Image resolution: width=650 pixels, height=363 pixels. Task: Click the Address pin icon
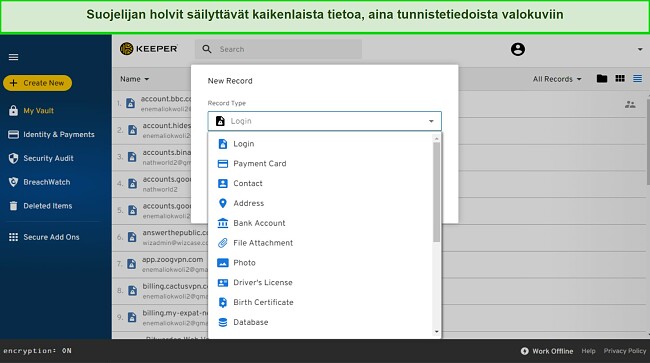[223, 203]
